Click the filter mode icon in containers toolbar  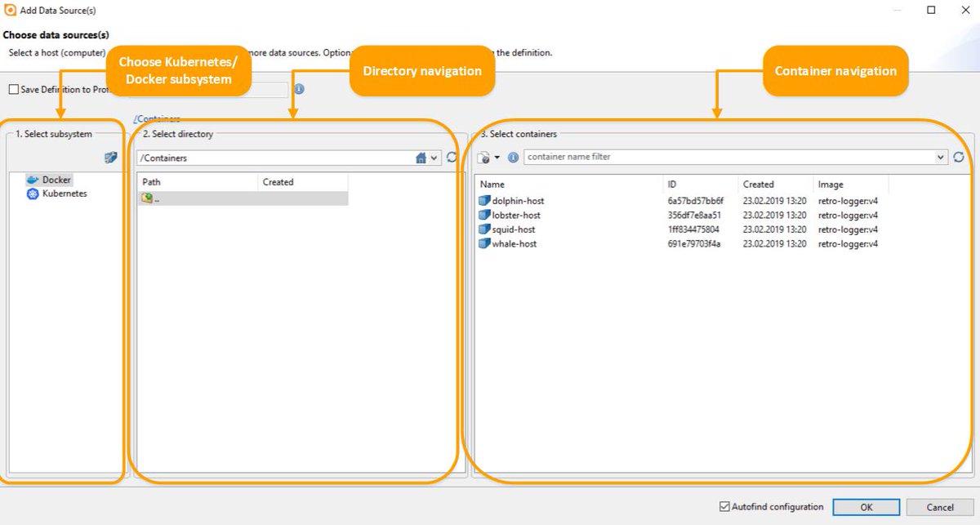483,157
